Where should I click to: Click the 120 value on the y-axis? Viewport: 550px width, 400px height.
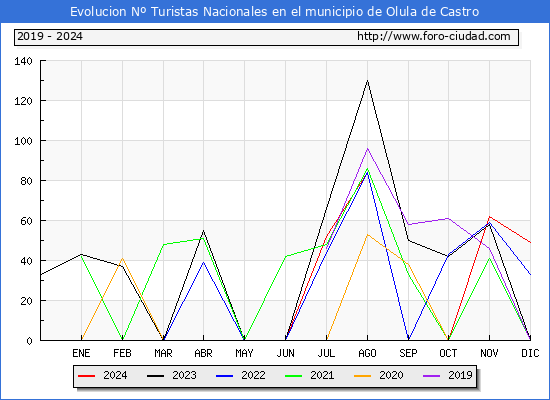(x=24, y=101)
